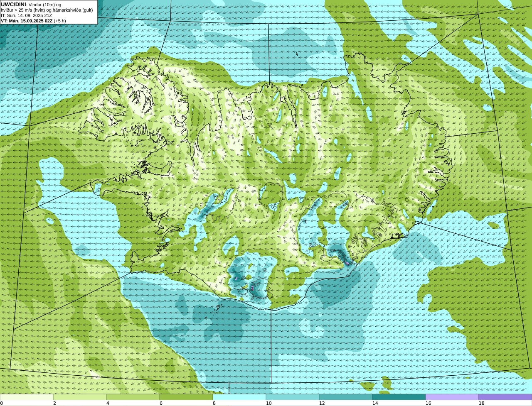Image resolution: width=532 pixels, height=406 pixels.
Task: Select the pale cyan 8–10 m/s legend swatch
Action: tap(239, 397)
